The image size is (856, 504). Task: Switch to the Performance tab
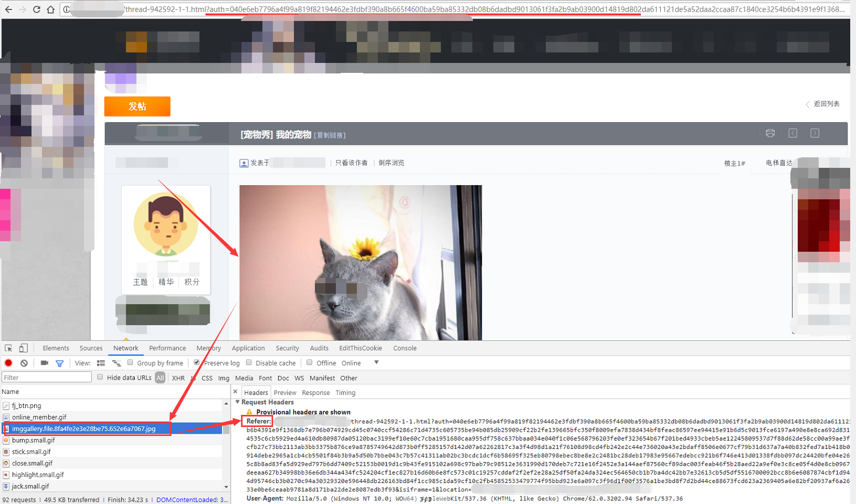167,348
